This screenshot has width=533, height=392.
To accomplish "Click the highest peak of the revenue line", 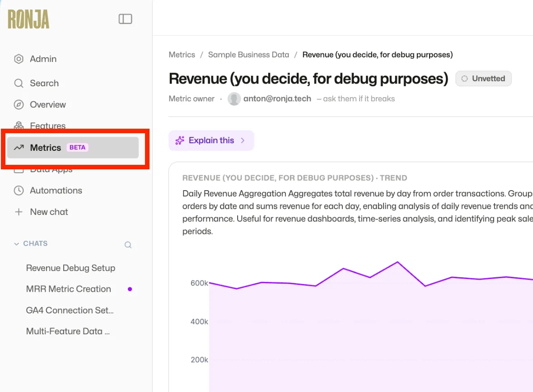I will [x=397, y=262].
